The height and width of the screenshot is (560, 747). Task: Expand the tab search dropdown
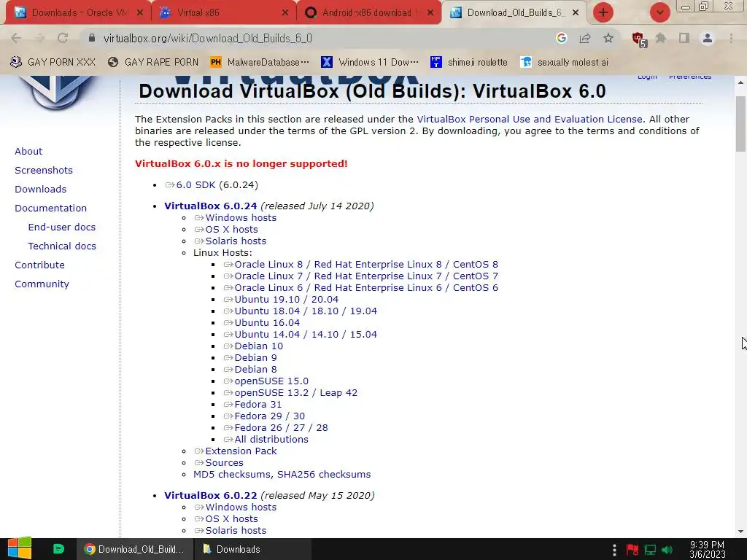coord(659,12)
